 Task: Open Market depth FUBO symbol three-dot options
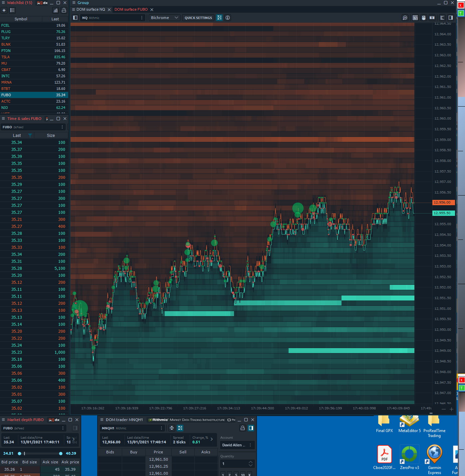tap(63, 428)
